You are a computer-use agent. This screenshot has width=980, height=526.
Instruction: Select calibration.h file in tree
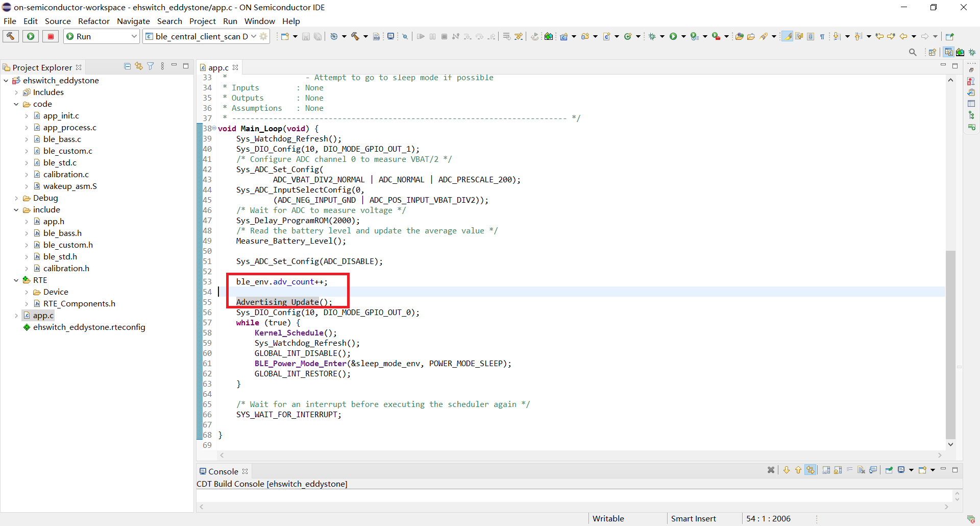[66, 269]
